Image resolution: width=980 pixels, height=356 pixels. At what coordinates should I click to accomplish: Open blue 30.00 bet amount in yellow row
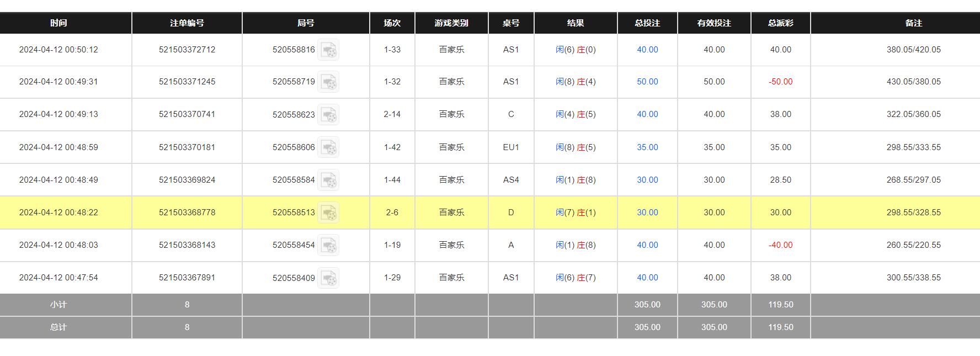(x=647, y=212)
